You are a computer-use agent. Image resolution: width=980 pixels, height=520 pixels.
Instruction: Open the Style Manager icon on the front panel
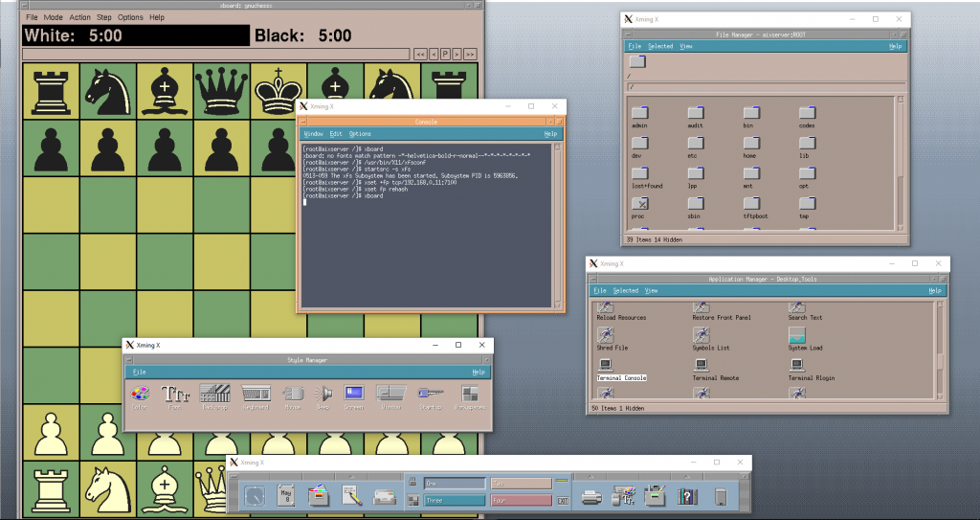coord(623,496)
